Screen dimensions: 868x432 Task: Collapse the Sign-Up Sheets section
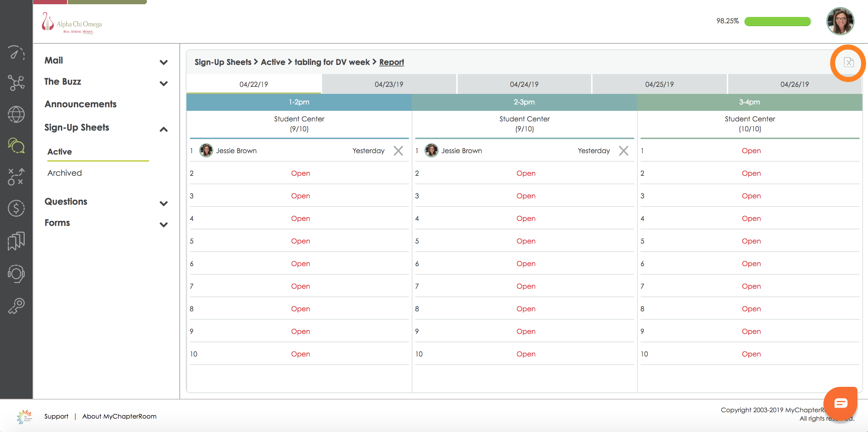(164, 129)
